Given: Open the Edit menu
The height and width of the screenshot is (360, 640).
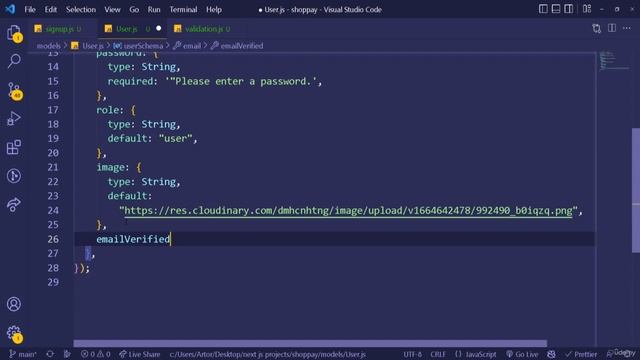Looking at the screenshot, I should point(51,9).
